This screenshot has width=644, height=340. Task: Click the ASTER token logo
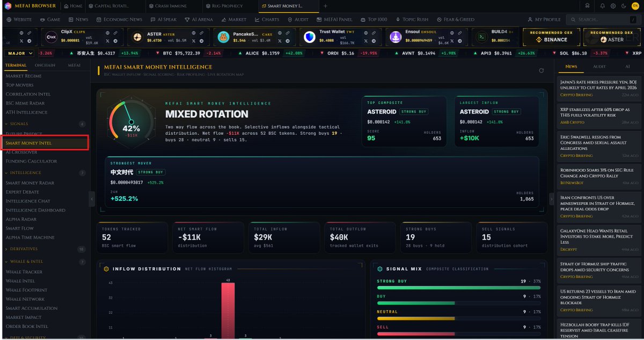pos(137,37)
